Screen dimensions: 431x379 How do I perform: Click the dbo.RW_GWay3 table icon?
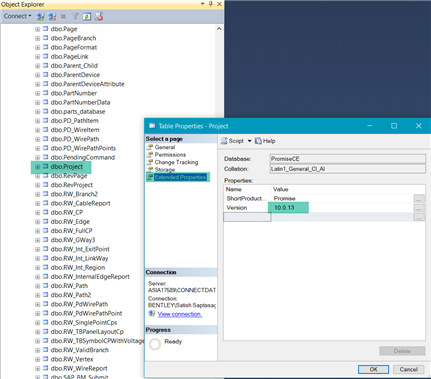pyautogui.click(x=46, y=240)
